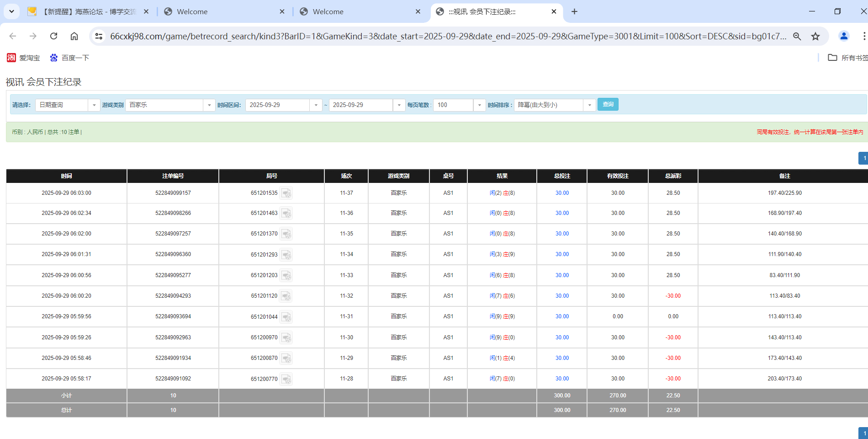Open the 百家乐 game category dropdown
The image size is (868, 439).
tap(209, 105)
